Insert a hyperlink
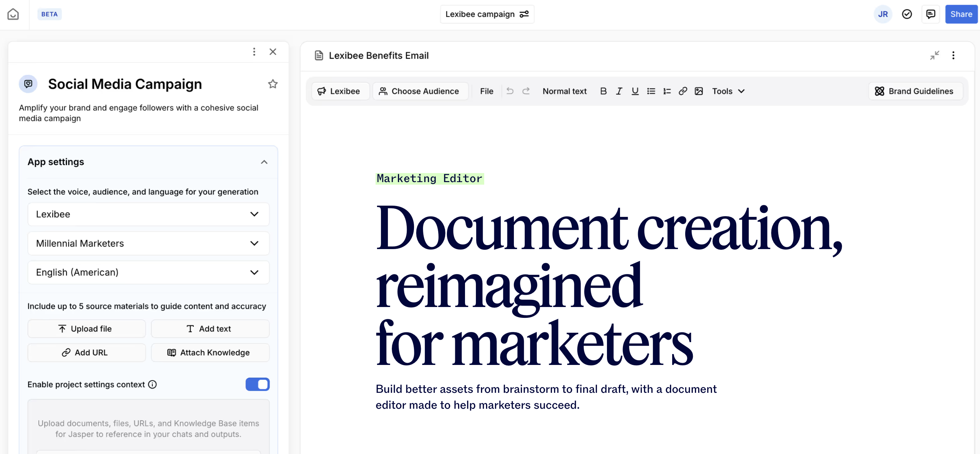 click(x=683, y=91)
